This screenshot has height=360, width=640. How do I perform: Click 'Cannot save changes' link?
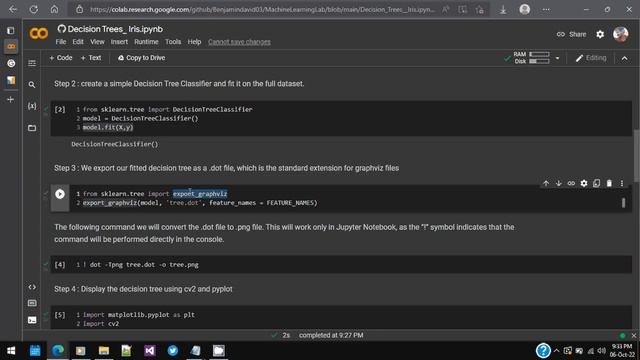click(x=239, y=42)
